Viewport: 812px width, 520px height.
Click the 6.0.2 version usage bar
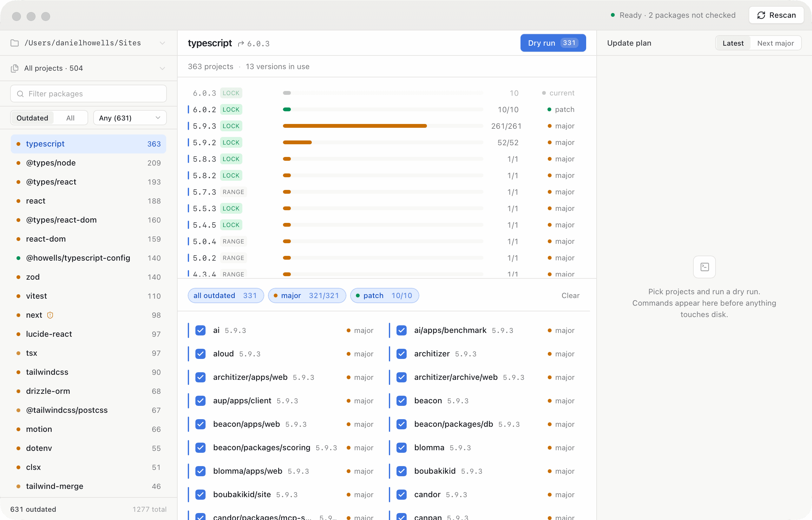click(x=383, y=109)
